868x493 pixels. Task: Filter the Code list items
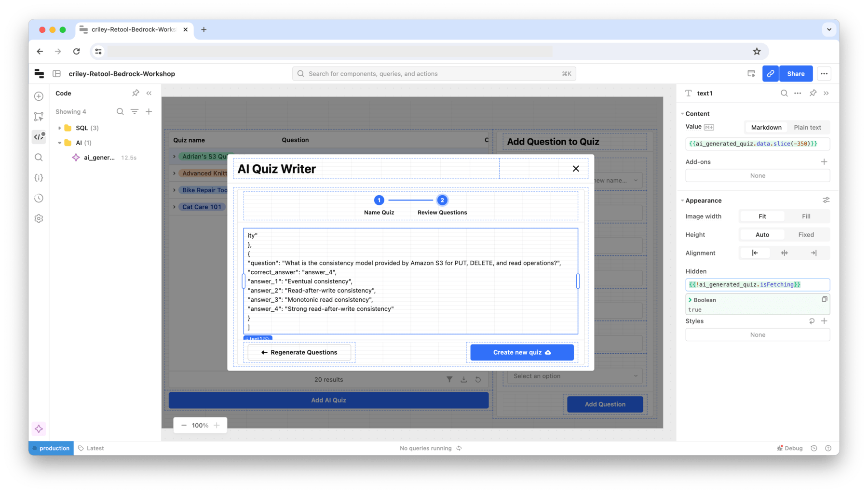[x=135, y=111]
